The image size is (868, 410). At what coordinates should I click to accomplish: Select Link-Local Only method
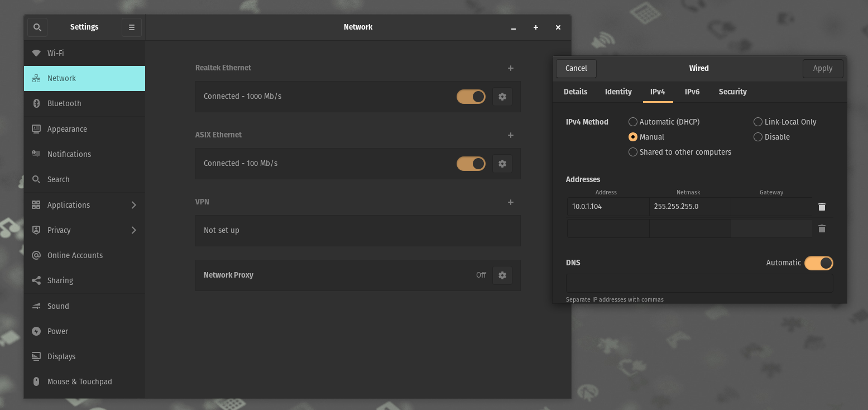click(785, 122)
